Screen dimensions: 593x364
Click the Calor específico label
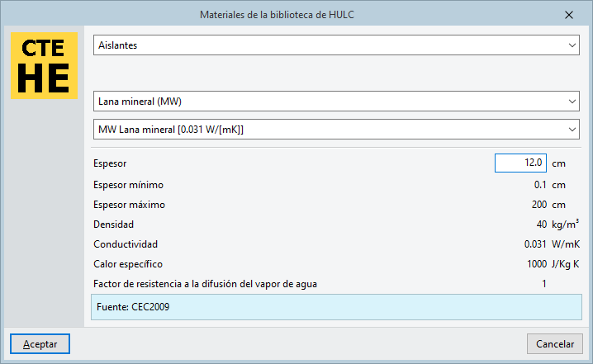[x=128, y=264]
